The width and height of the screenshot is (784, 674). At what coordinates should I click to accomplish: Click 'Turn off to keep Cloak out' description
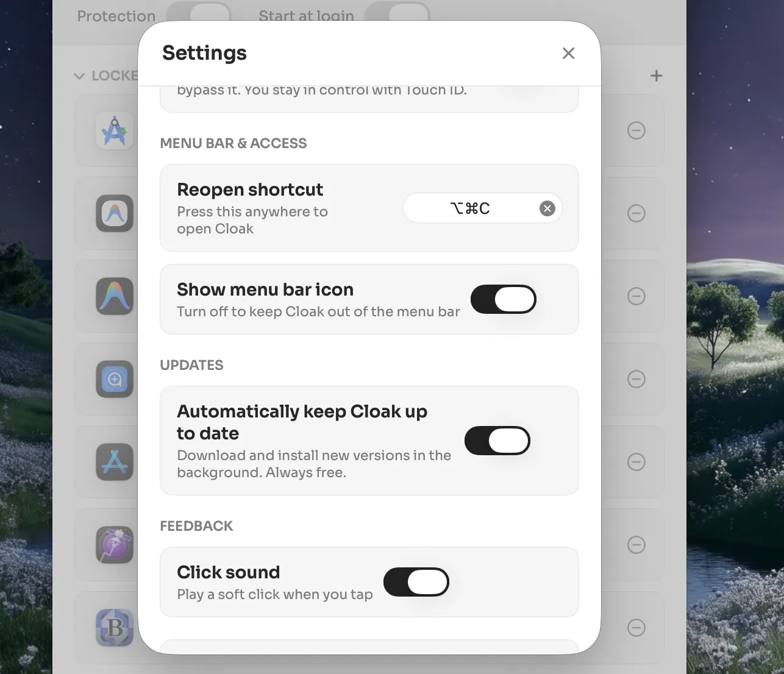[318, 311]
